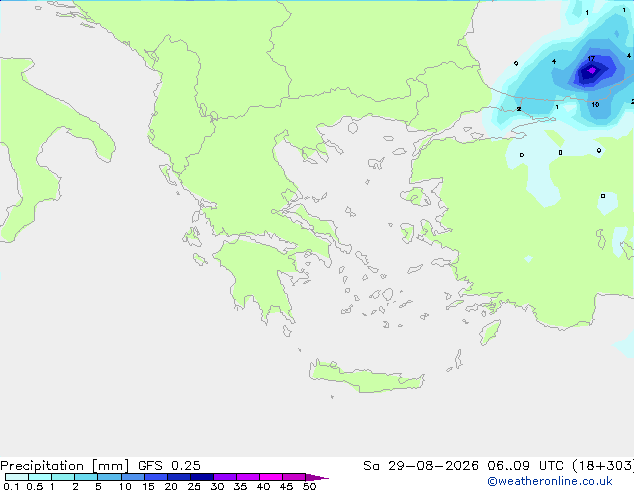634x490 pixels.
Task: Click the 5–10 mm legend swatch
Action: click(109, 477)
